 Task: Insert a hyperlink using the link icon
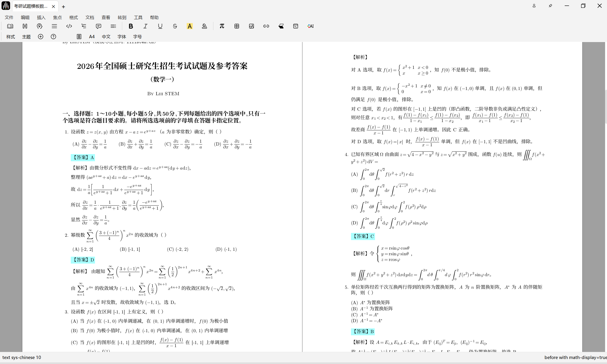click(x=266, y=26)
